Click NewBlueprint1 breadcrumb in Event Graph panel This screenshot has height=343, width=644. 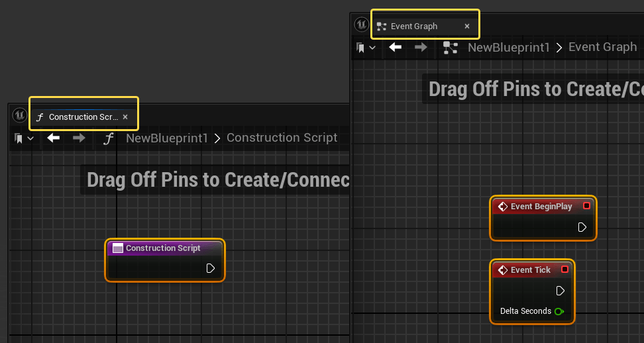pyautogui.click(x=508, y=48)
